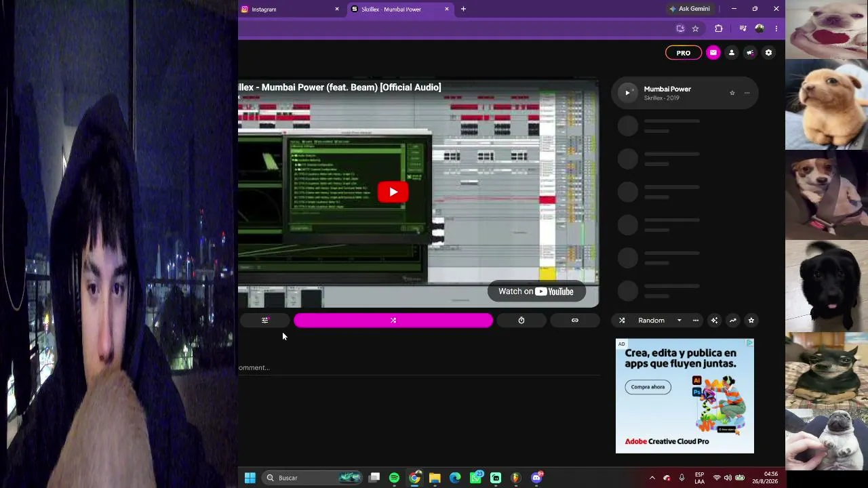868x488 pixels.
Task: Open more options for Mumbai Power
Action: [x=747, y=93]
